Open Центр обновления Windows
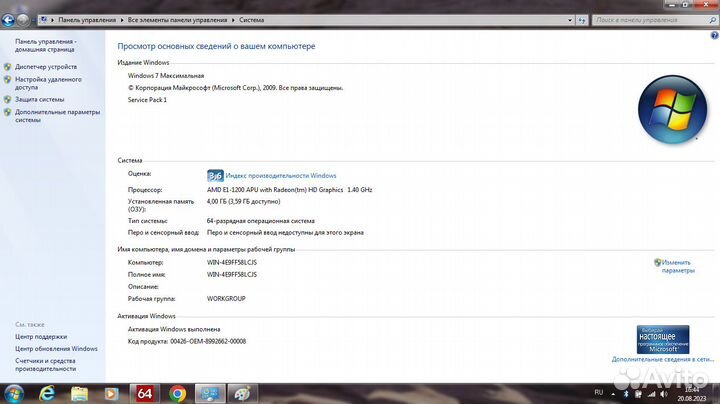The height and width of the screenshot is (404, 720). (x=56, y=348)
